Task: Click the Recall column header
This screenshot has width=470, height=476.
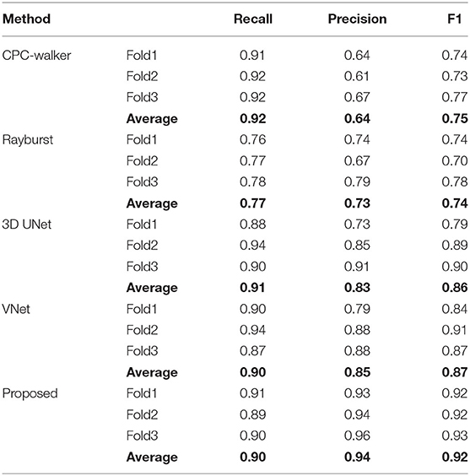Action: [253, 19]
